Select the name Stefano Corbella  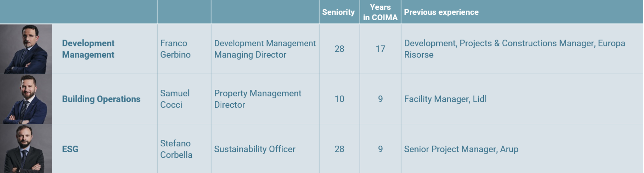[176, 149]
